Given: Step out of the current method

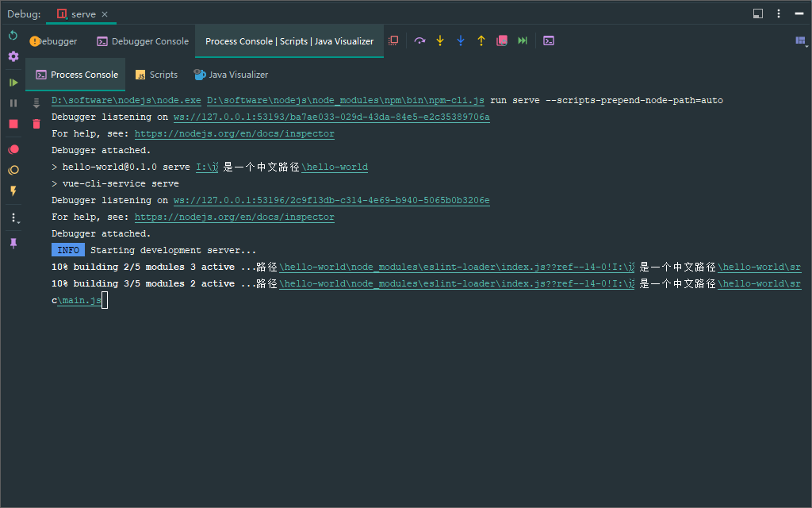Looking at the screenshot, I should click(481, 40).
